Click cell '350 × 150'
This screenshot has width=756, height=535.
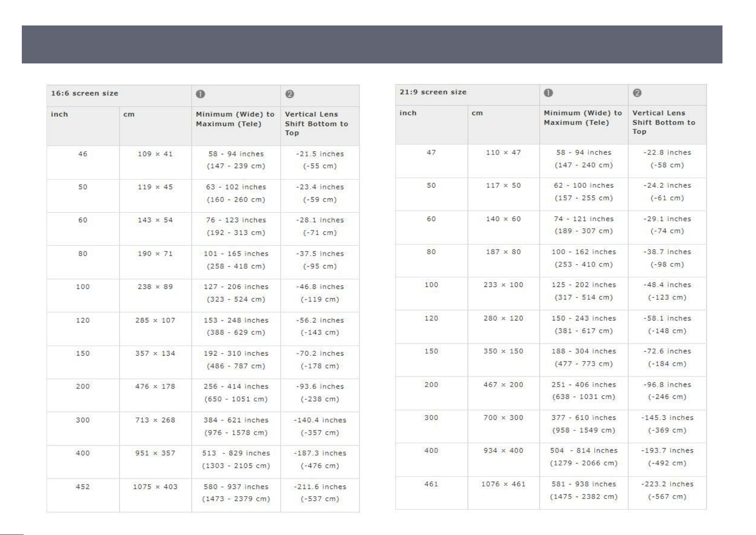(x=503, y=352)
